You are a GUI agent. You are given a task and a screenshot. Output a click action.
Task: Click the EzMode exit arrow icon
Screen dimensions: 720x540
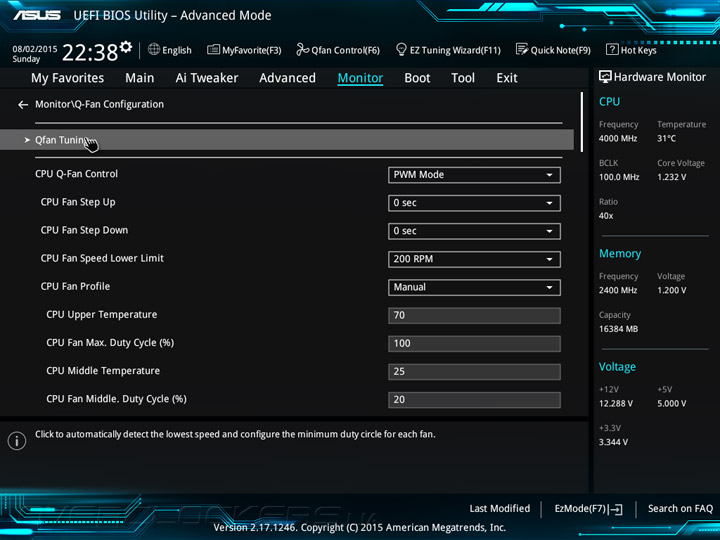click(615, 509)
